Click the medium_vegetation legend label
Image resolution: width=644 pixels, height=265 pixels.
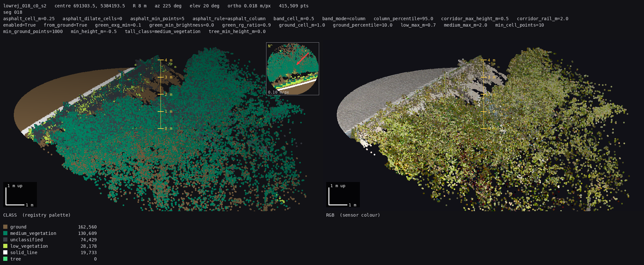tap(33, 233)
